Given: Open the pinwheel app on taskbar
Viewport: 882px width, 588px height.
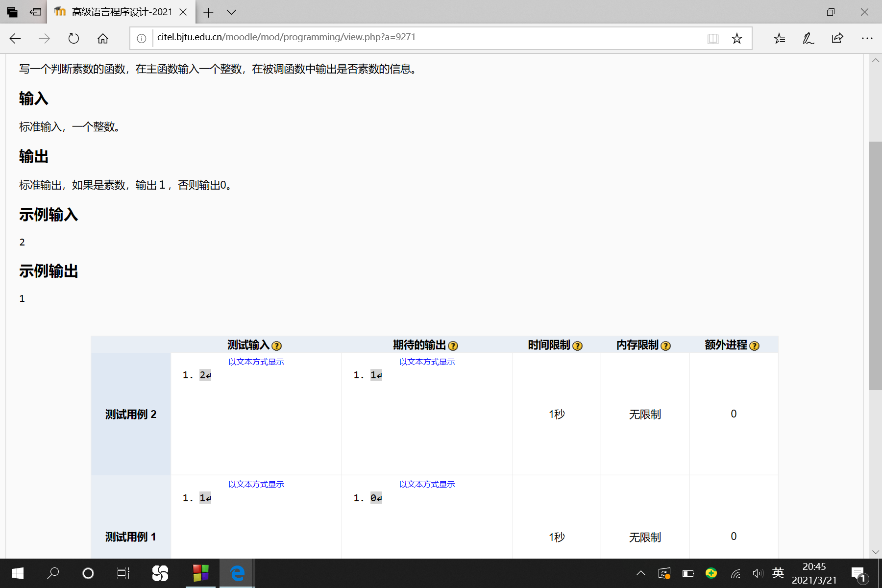Looking at the screenshot, I should pos(160,573).
